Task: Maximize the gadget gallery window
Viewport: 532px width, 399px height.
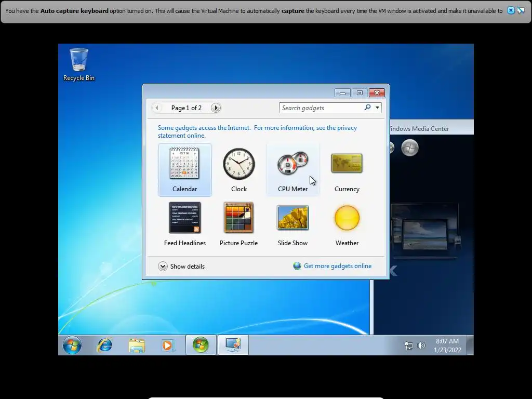Action: [x=360, y=93]
